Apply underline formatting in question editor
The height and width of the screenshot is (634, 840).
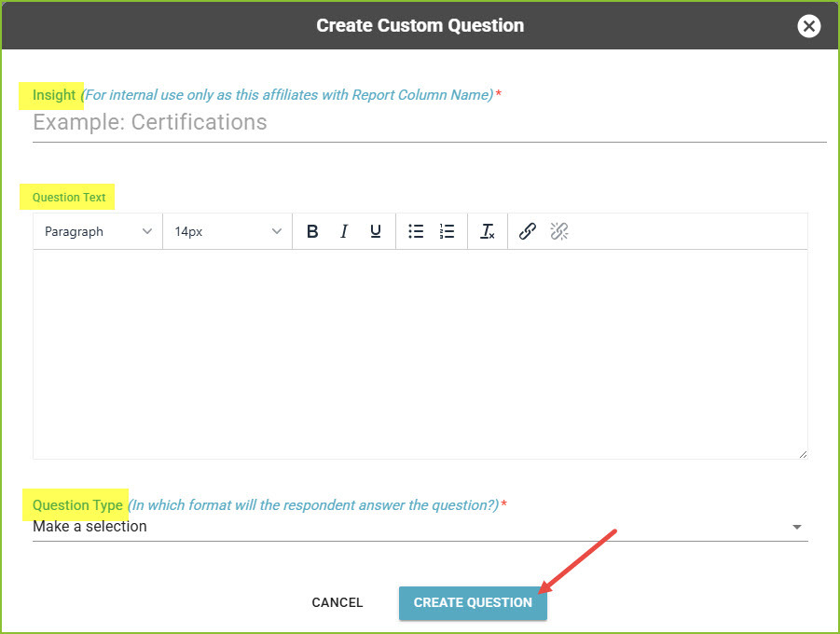click(x=376, y=231)
